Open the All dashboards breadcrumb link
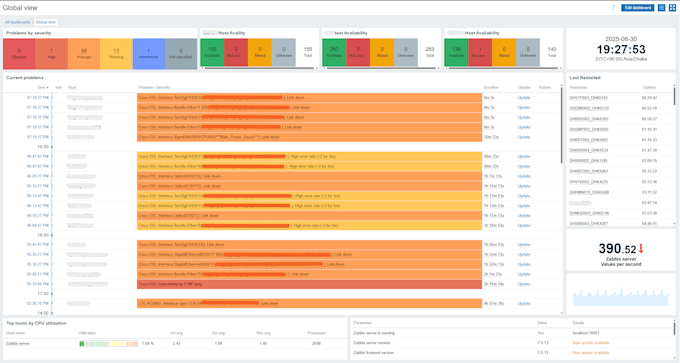 point(17,22)
